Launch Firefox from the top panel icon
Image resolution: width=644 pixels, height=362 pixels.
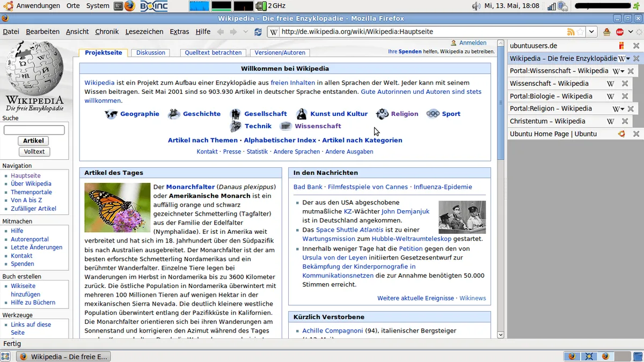[129, 6]
